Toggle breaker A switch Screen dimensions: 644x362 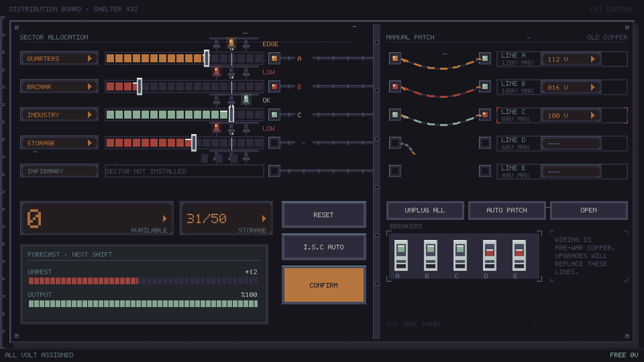point(401,255)
